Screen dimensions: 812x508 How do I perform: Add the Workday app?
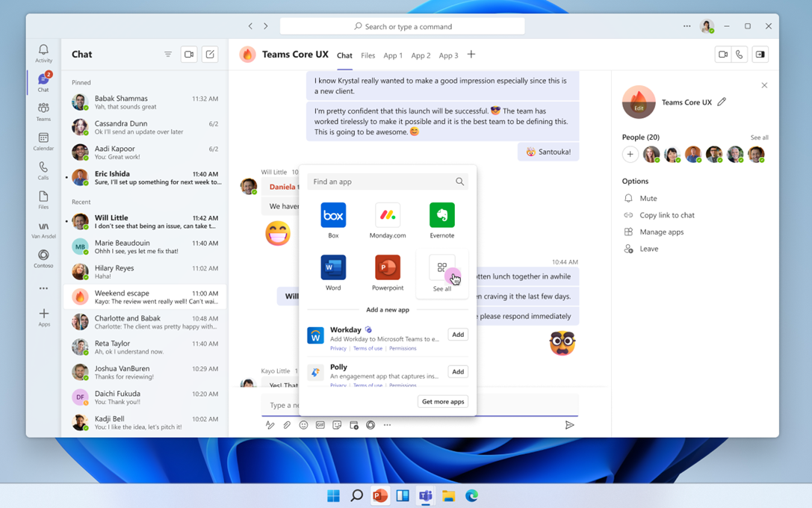pos(458,335)
